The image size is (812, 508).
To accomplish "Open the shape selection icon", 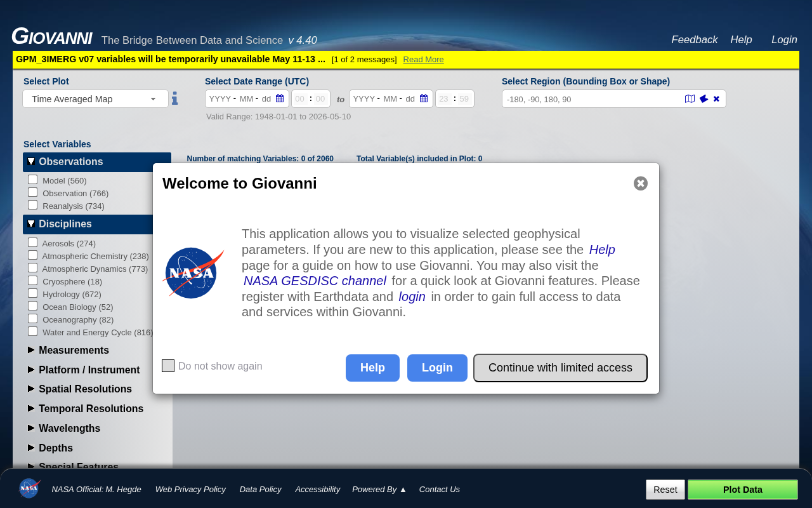I will coord(704,99).
